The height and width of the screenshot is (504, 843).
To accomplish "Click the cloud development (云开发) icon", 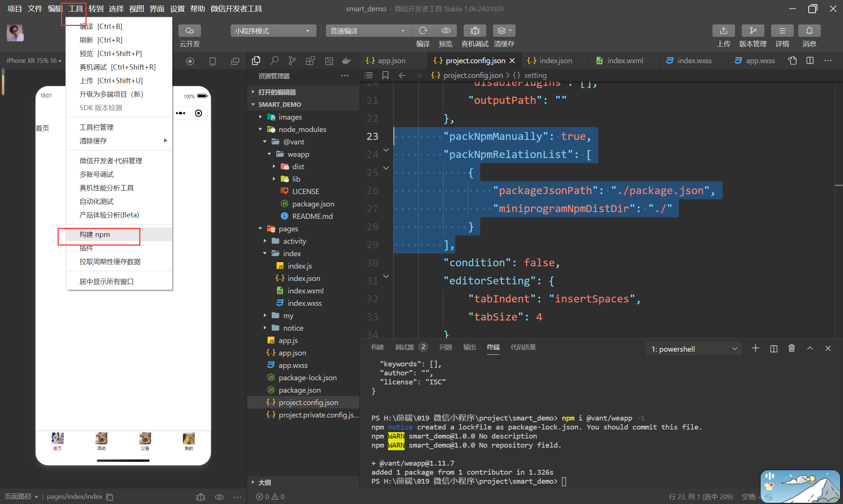I will tap(189, 31).
